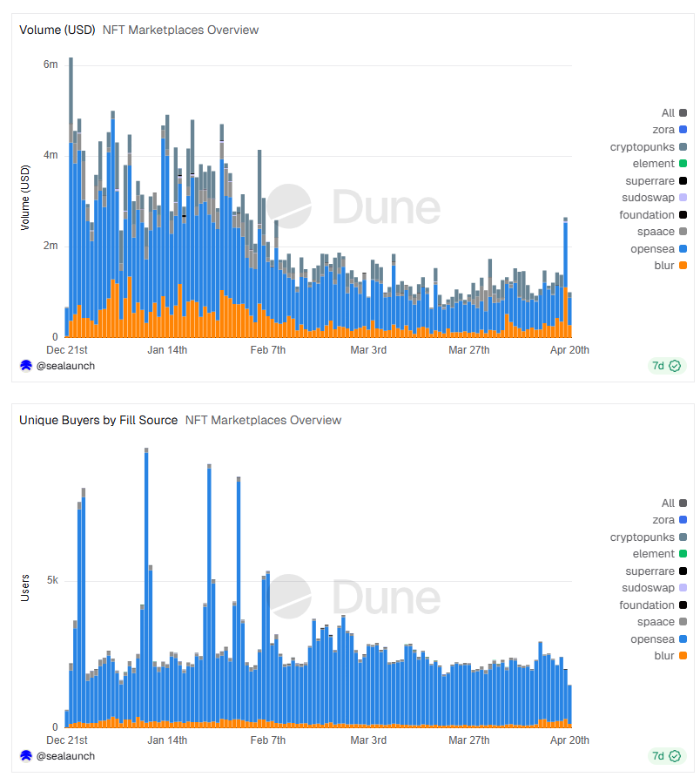This screenshot has height=777, width=700.
Task: Open the Unique Buyers by Fill Source title
Action: [x=98, y=420]
